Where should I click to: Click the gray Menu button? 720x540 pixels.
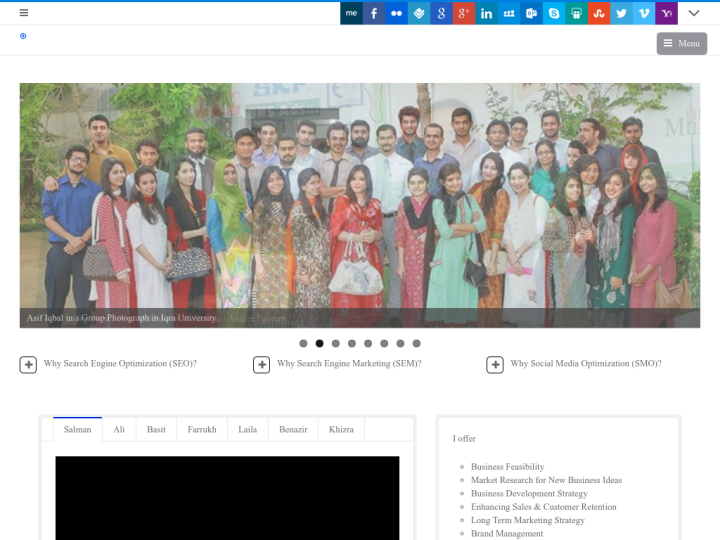[681, 43]
